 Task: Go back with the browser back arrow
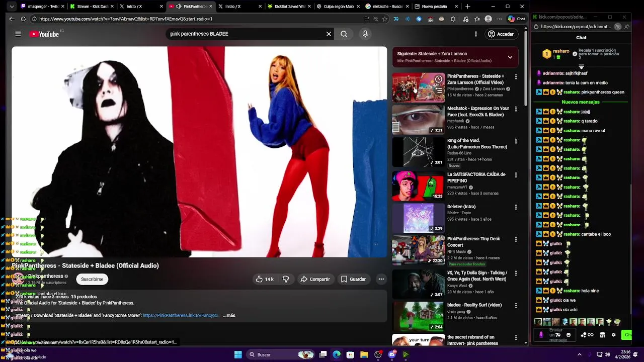pos(12,19)
